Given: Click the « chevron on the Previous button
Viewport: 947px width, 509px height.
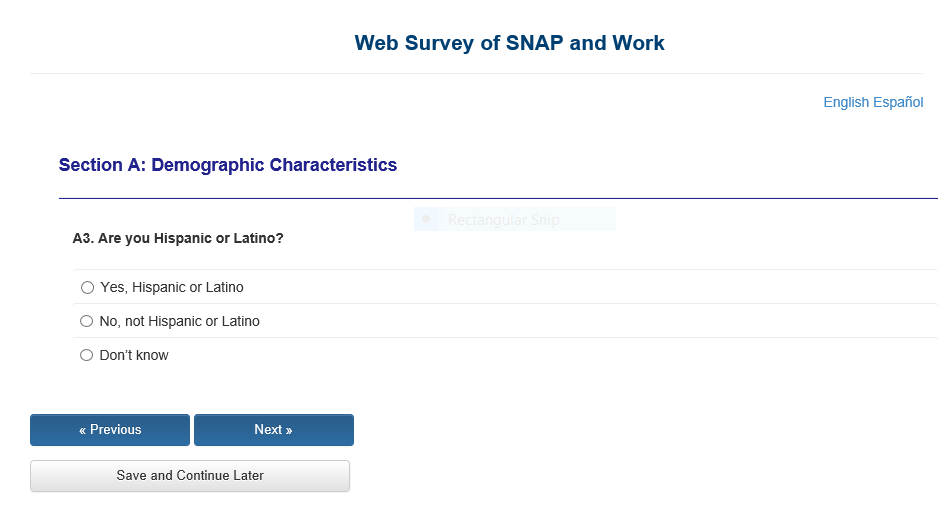Looking at the screenshot, I should point(82,430).
